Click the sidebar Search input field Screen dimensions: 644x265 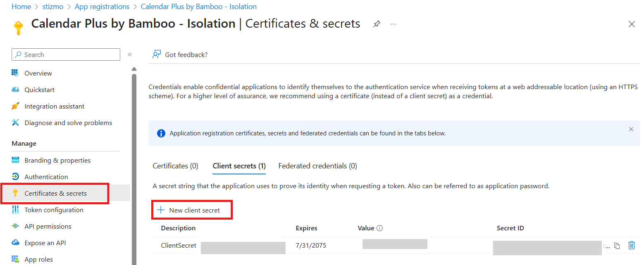pos(65,54)
